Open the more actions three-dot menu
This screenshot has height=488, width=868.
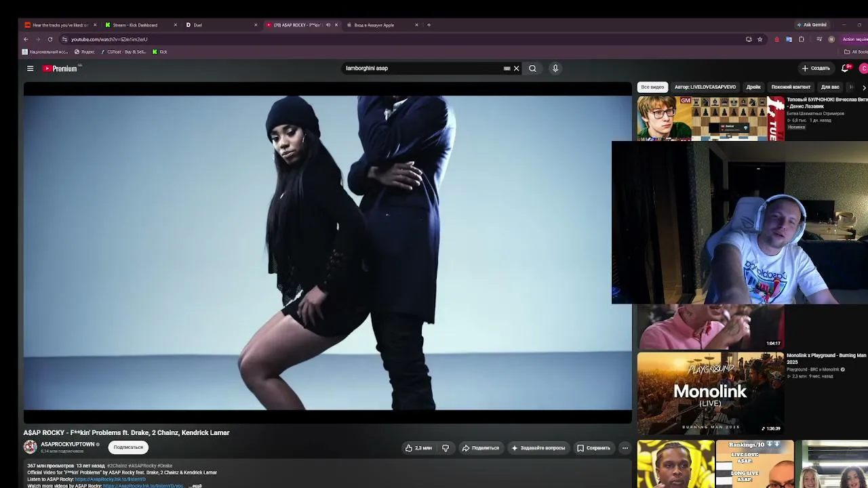pos(625,448)
